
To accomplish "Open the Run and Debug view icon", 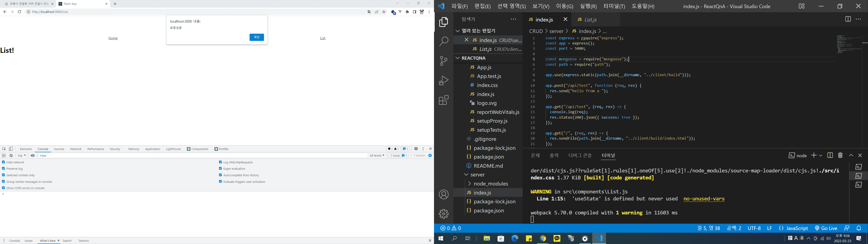I will click(x=443, y=81).
